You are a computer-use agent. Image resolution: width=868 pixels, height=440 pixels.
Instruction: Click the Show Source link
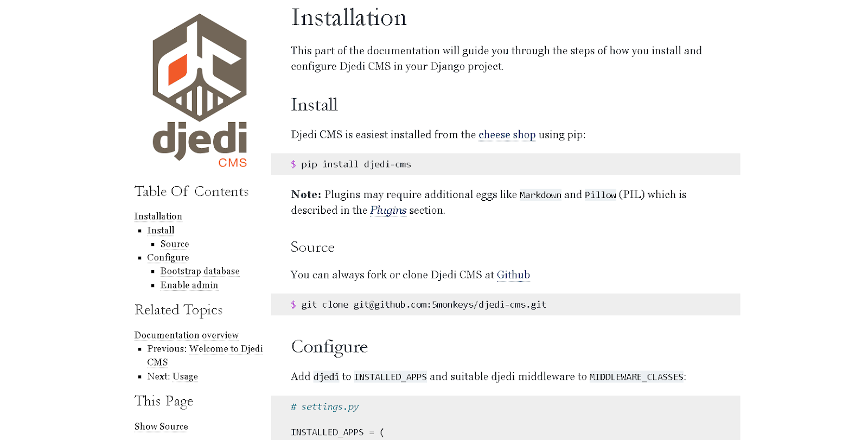161,426
